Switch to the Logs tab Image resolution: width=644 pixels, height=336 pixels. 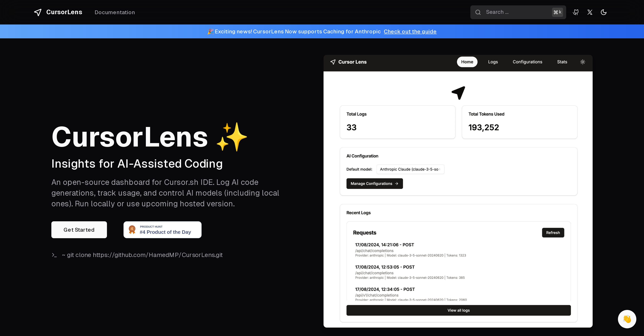493,62
